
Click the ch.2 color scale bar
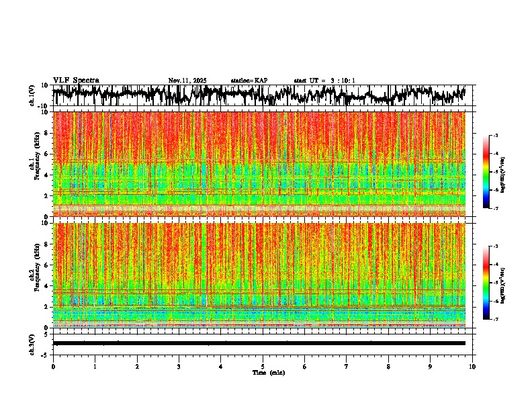click(486, 283)
